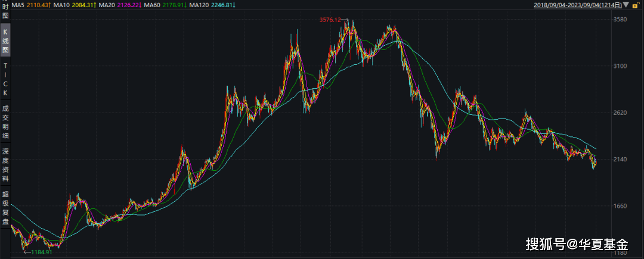The width and height of the screenshot is (644, 259).
Task: Open the 超级复盘 tab
Action: [5, 208]
